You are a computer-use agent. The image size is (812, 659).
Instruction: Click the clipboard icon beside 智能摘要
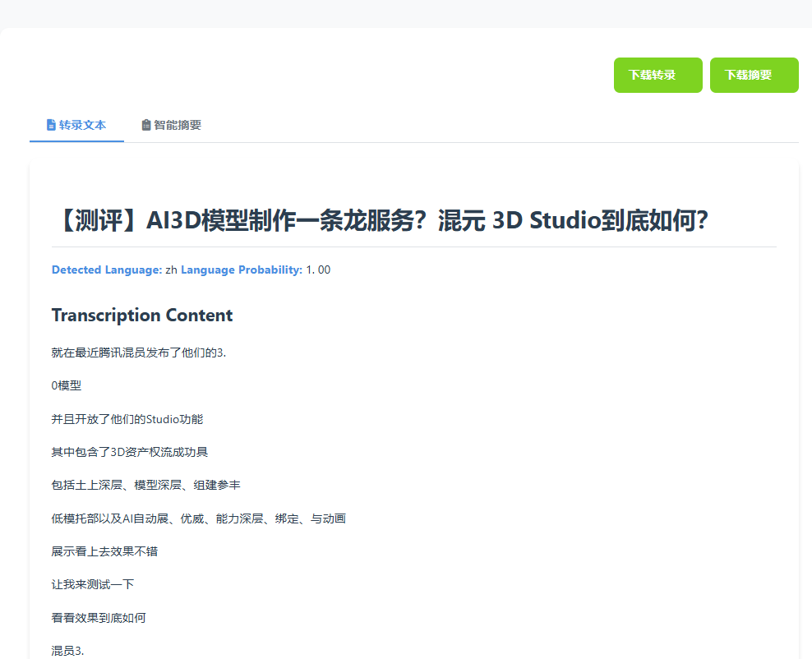(146, 125)
